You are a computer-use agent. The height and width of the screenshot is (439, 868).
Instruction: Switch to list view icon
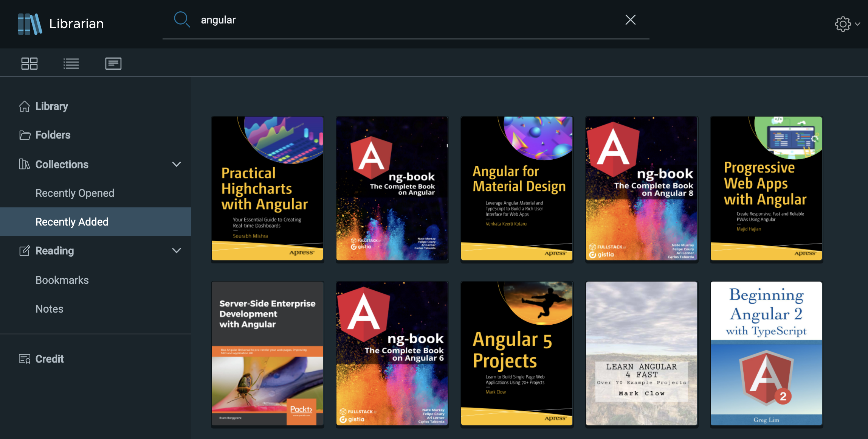click(x=71, y=63)
